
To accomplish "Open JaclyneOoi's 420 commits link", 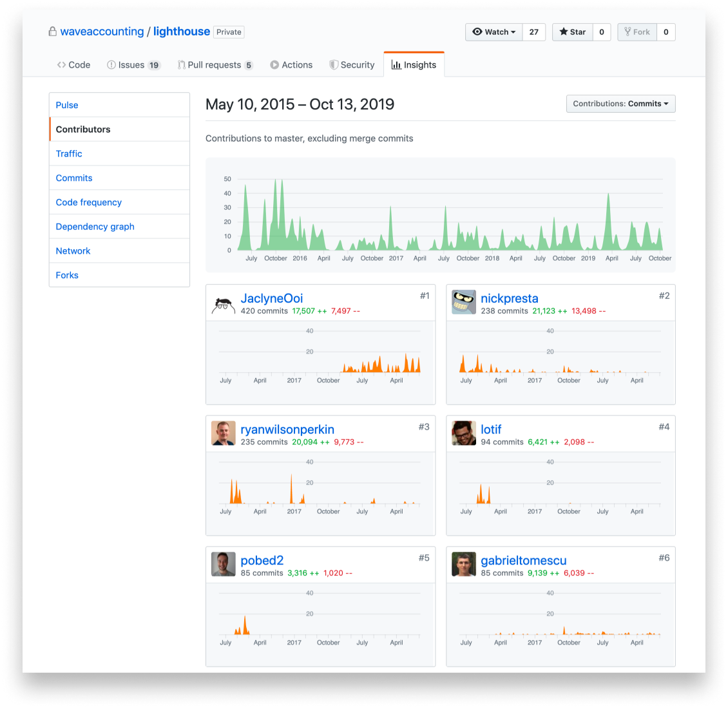I will 264,311.
